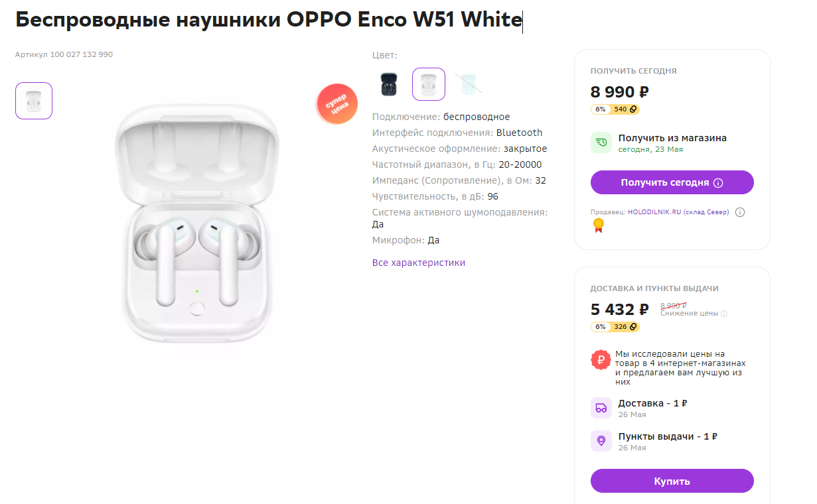Screen dimensions: 817x504
Task: Select the white color option
Action: click(429, 84)
